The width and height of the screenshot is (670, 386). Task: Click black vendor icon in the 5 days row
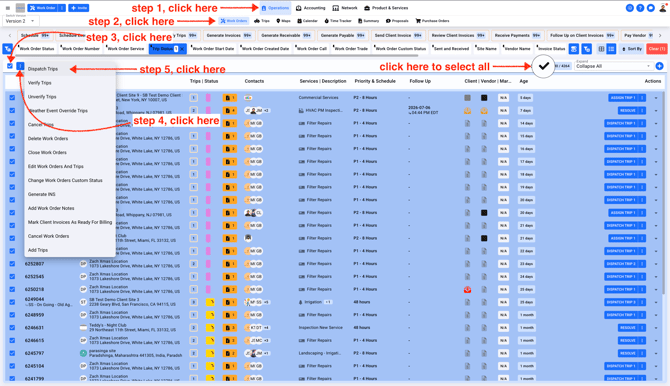coord(484,98)
